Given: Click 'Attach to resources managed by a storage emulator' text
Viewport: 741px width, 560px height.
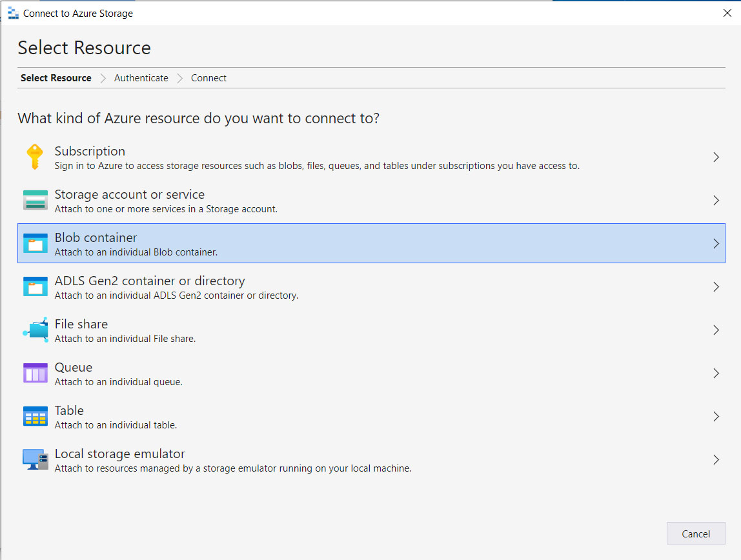Looking at the screenshot, I should click(233, 468).
